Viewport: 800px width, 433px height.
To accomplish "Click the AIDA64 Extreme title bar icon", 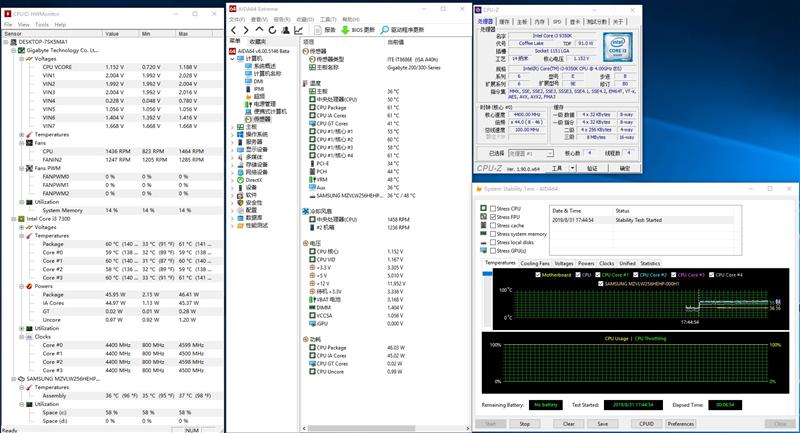I will 233,9.
